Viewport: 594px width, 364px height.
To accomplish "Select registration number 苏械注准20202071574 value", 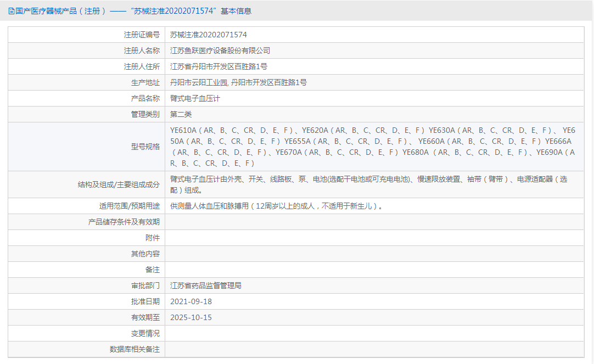I will (x=209, y=35).
